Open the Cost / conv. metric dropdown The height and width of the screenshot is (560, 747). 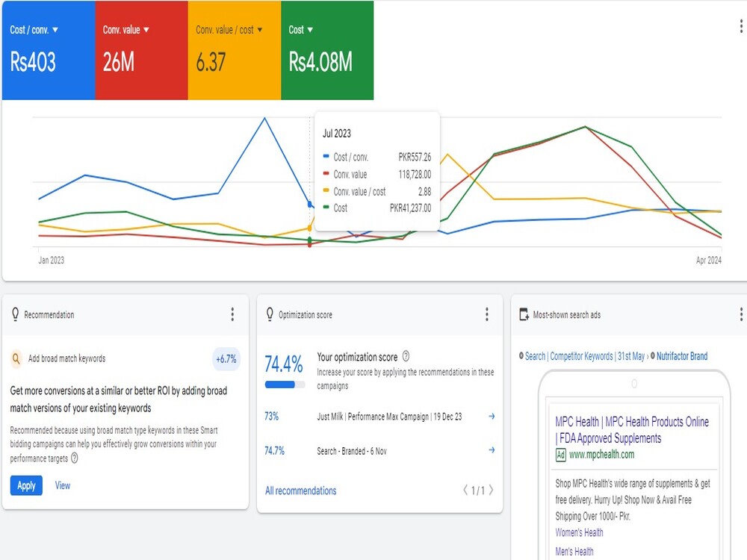[x=34, y=30]
